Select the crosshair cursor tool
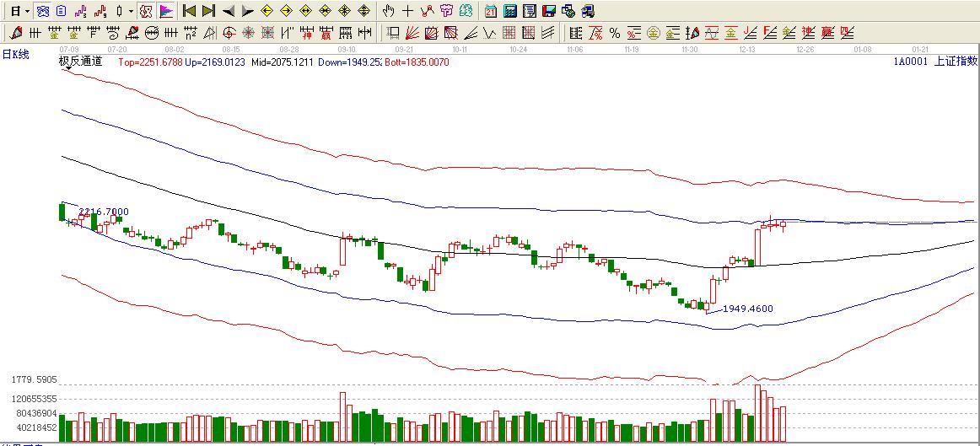The width and height of the screenshot is (980, 446). pyautogui.click(x=407, y=11)
